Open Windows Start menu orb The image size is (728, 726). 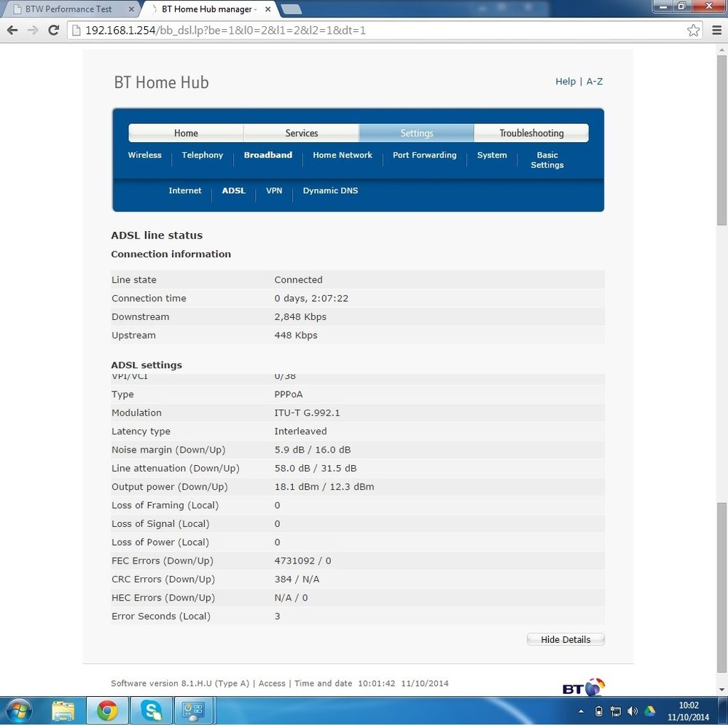[x=19, y=711]
